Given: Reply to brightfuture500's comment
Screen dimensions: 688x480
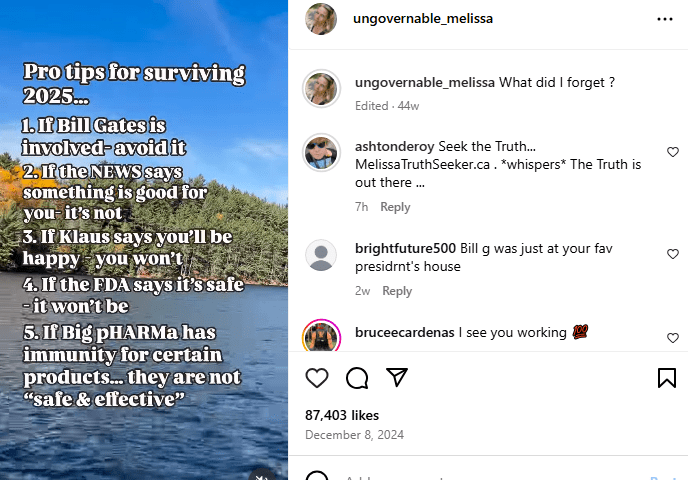Looking at the screenshot, I should (397, 291).
